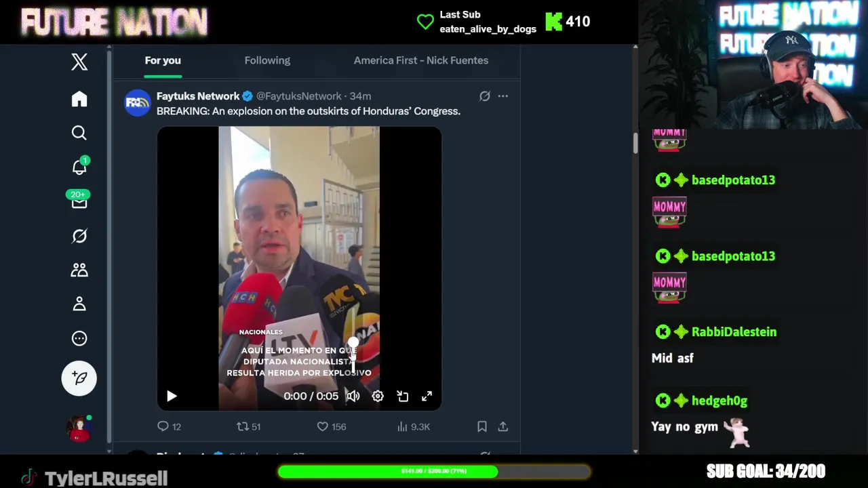Go to the Home feed icon
Viewport: 868px width, 488px height.
(x=79, y=99)
